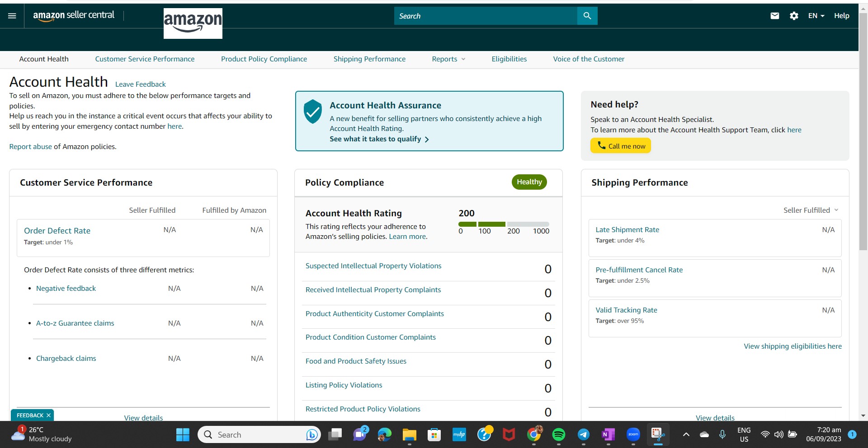
Task: Open the Chargeback claims link
Action: point(66,359)
